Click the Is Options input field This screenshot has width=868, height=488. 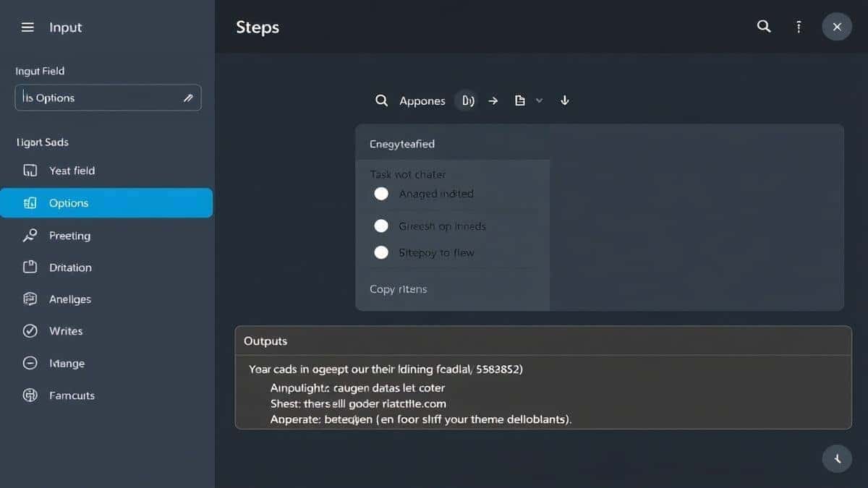(x=108, y=98)
